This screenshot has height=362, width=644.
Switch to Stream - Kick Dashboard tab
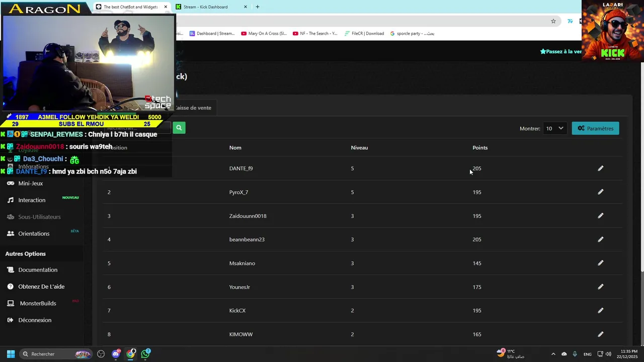tap(211, 7)
